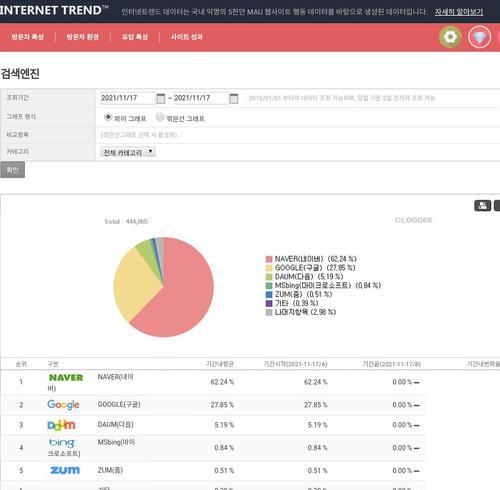Viewport: 500px width, 490px height.
Task: Click the NAVER logo in table
Action: (x=66, y=378)
